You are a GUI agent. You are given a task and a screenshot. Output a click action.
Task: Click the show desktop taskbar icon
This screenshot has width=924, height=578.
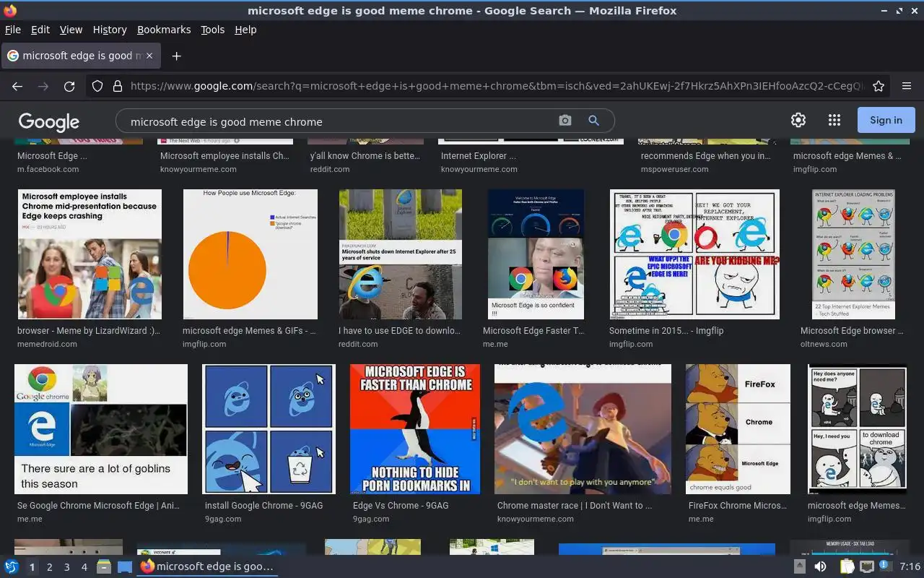[x=125, y=566]
